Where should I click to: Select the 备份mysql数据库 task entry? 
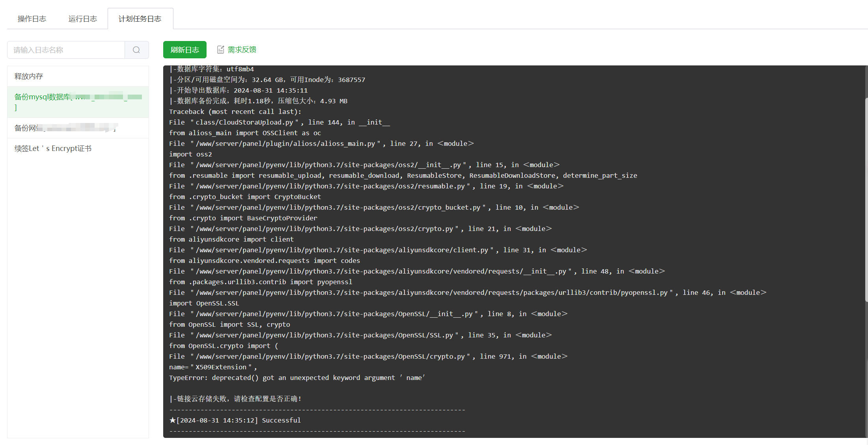pyautogui.click(x=78, y=102)
